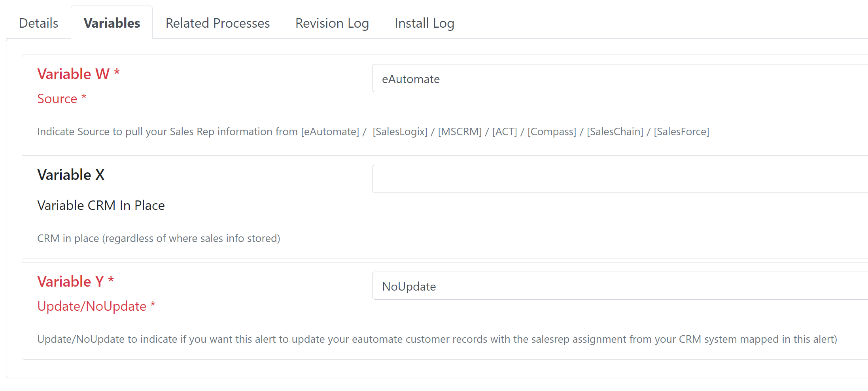Image resolution: width=868 pixels, height=391 pixels.
Task: View the Install Log tab
Action: (424, 23)
